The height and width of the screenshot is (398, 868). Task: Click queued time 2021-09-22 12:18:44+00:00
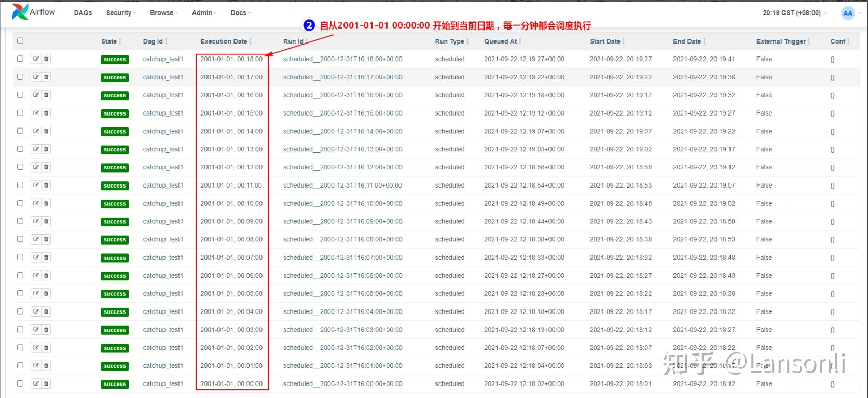(524, 221)
